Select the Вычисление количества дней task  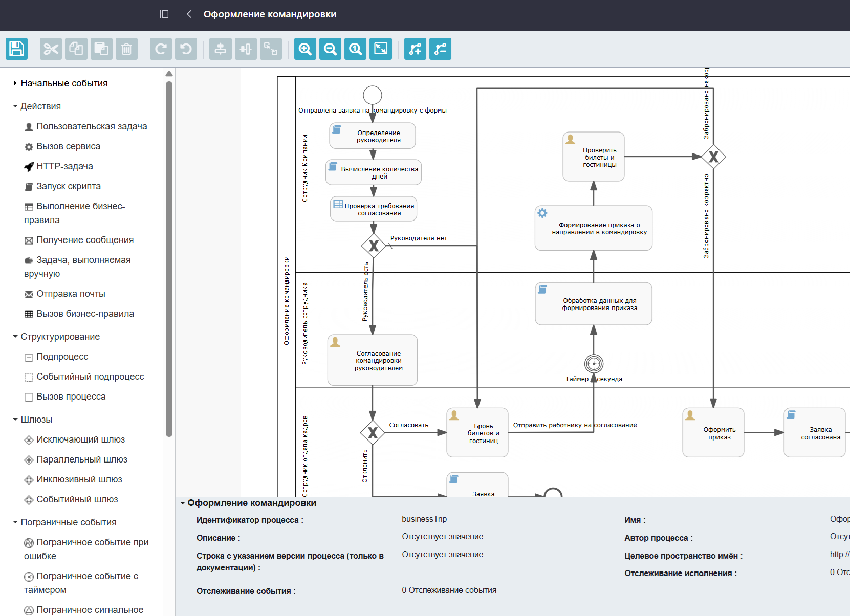click(x=374, y=172)
